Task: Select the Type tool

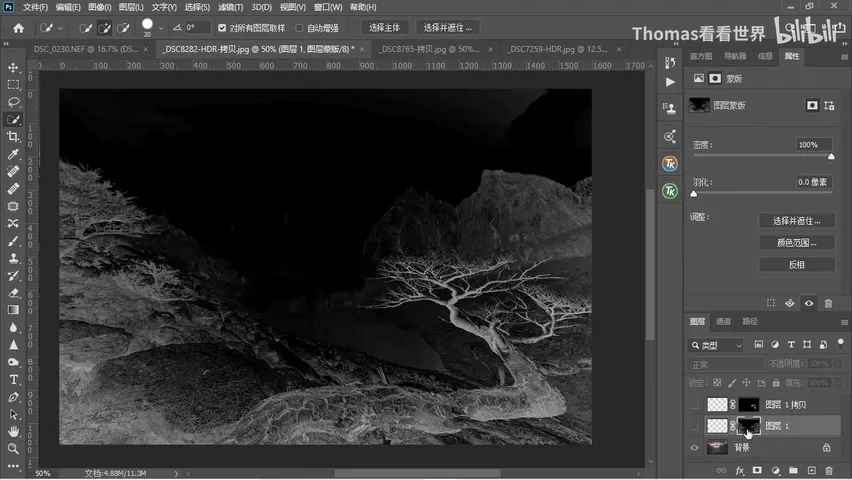Action: pos(13,379)
